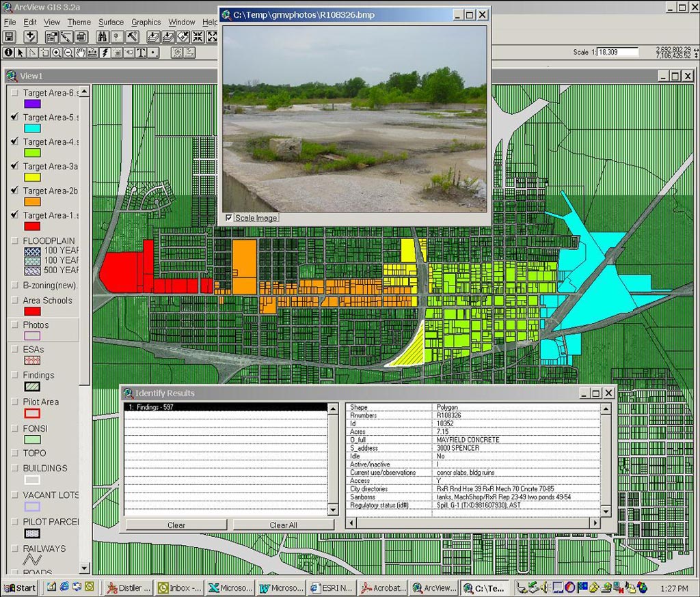Select the Draw Point tool
Viewport: 700px width, 597px height.
click(x=153, y=53)
